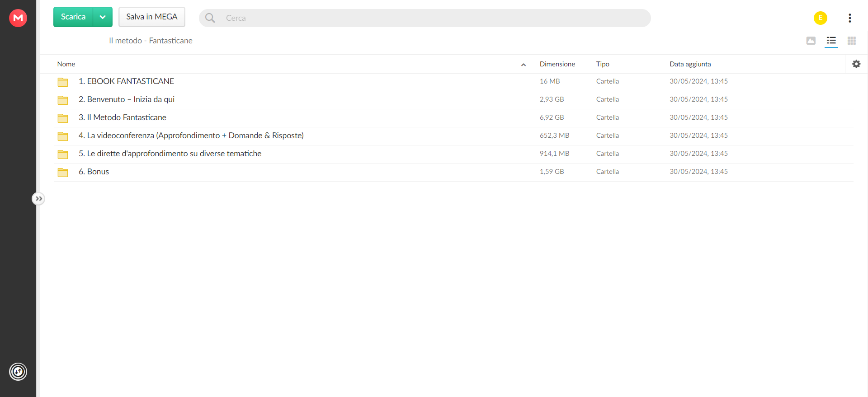
Task: Click size value 6,92 GB
Action: coord(552,117)
